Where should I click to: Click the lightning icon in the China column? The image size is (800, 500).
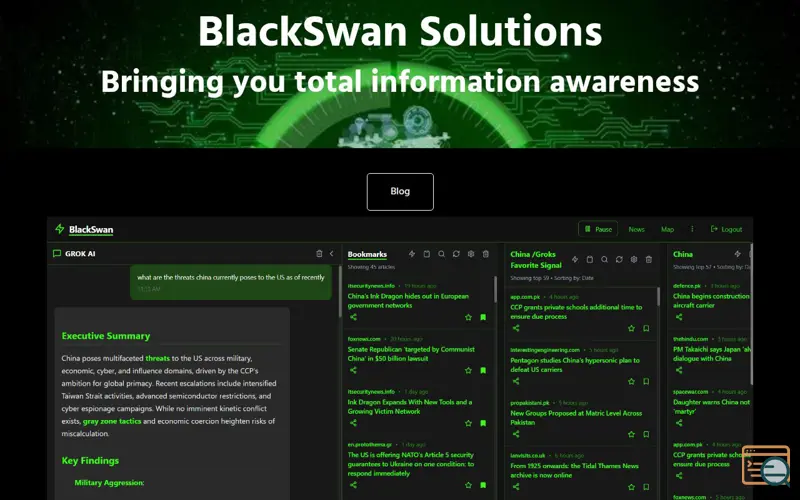click(x=737, y=254)
